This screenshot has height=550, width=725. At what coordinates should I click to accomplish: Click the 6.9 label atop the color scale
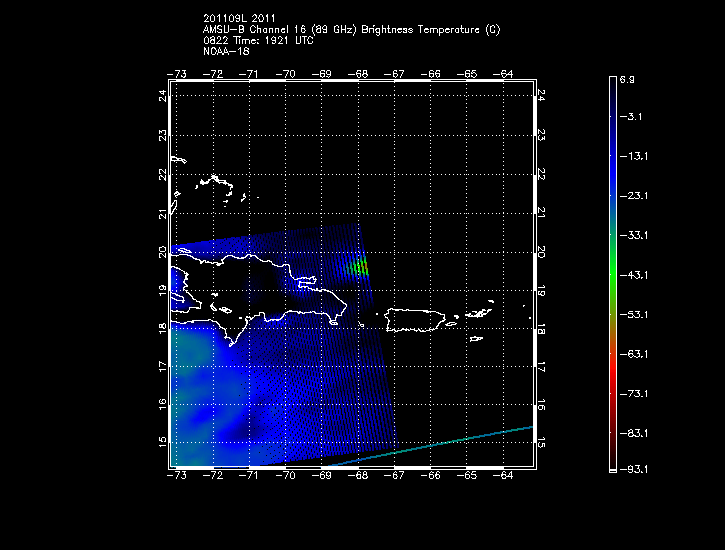[x=628, y=78]
